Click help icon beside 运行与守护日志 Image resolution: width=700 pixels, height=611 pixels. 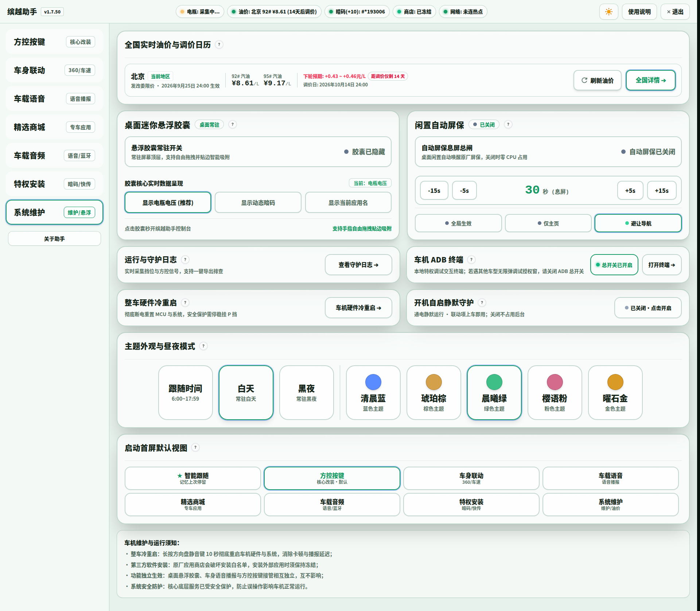185,260
